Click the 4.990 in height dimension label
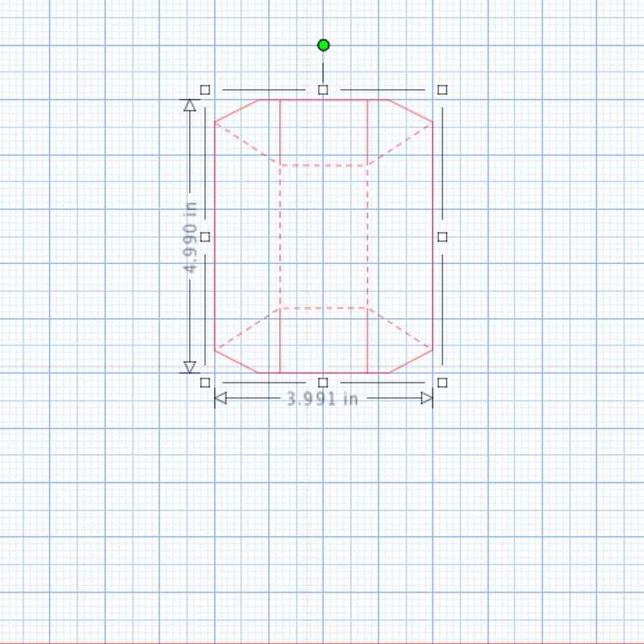 pos(190,237)
